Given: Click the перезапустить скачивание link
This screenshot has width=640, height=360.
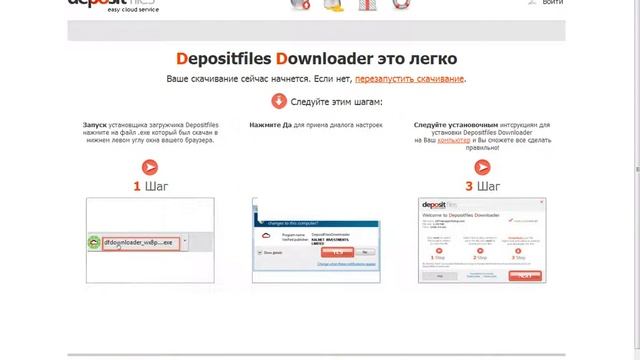Looking at the screenshot, I should [409, 79].
